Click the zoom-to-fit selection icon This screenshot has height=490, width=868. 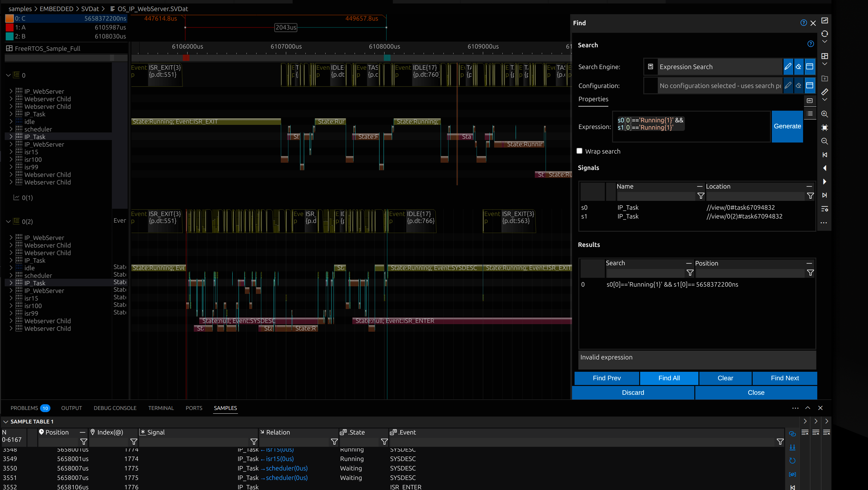pyautogui.click(x=824, y=127)
